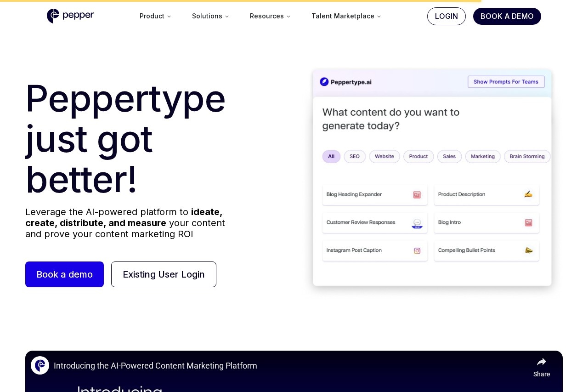Select the SEO content filter
588x392 pixels.
[x=355, y=156]
